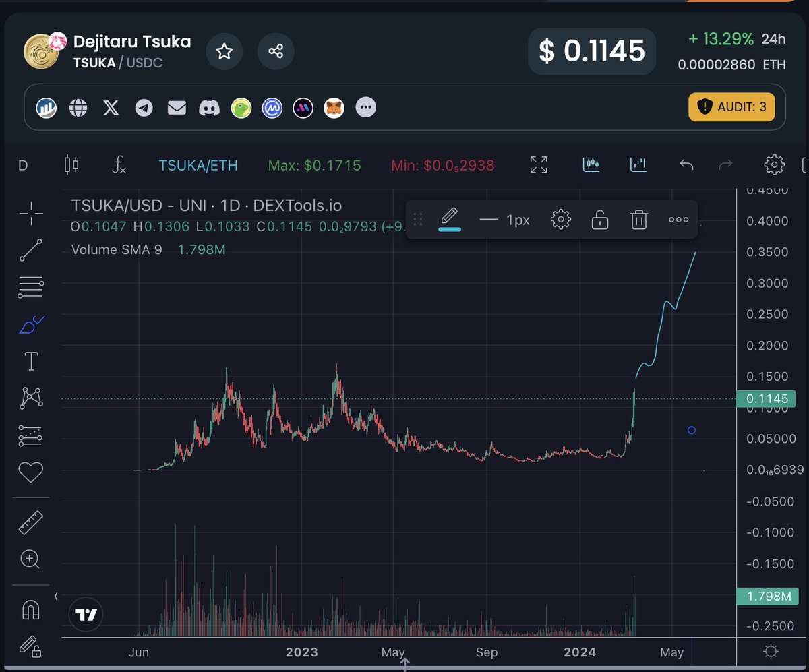Open the candlestick chart type selector
Screen dimensions: 809x672
(x=71, y=164)
